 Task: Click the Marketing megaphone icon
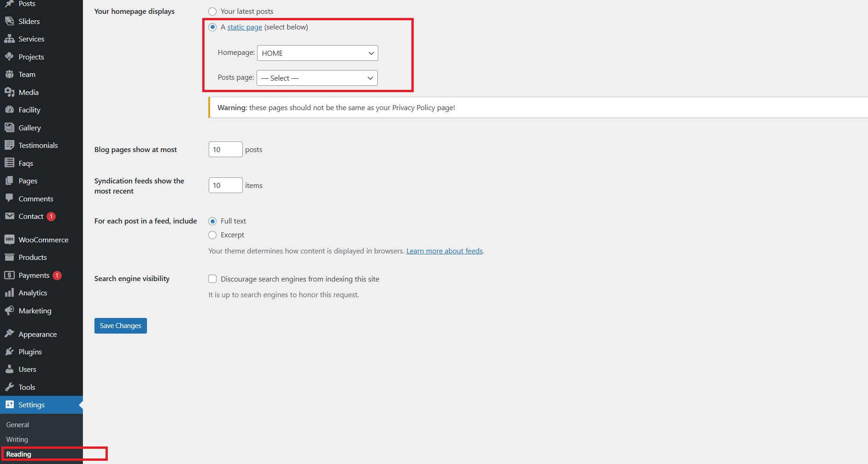(9, 311)
